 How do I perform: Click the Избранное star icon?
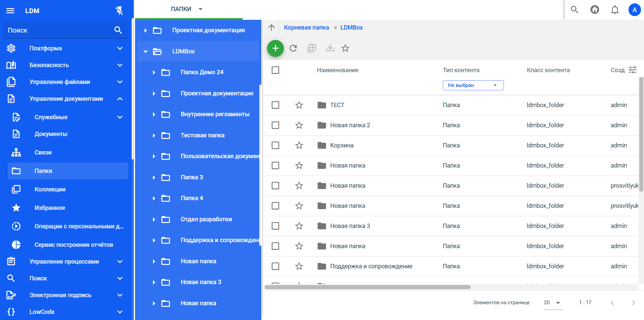click(16, 208)
